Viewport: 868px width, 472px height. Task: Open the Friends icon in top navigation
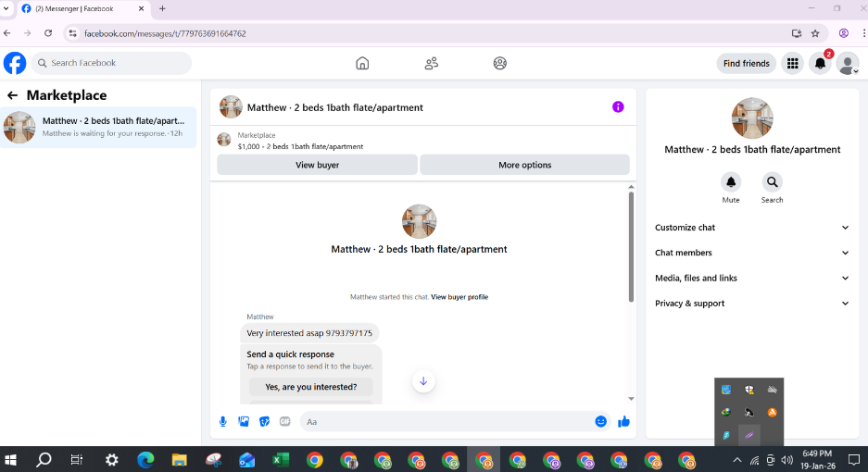click(x=432, y=63)
